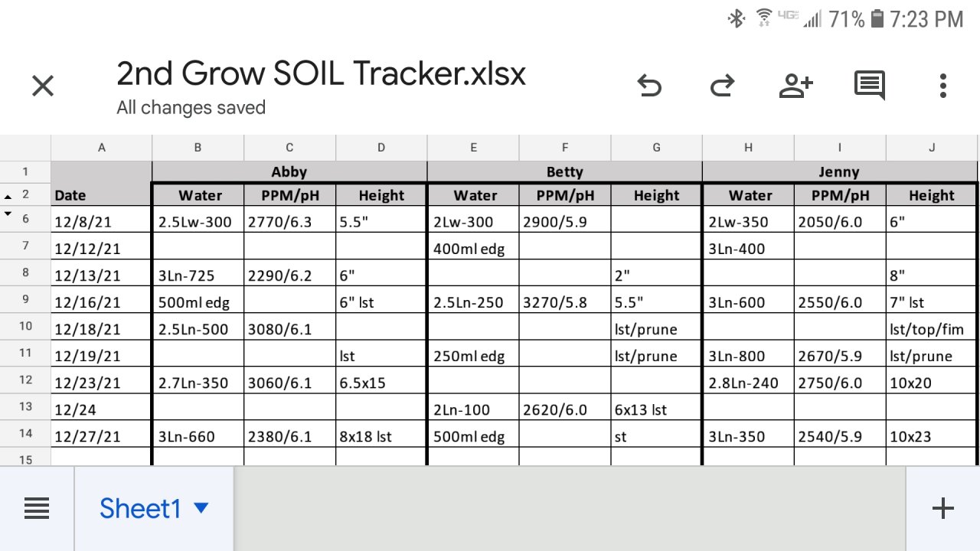Select cell containing 3Ln-725

[x=198, y=273]
